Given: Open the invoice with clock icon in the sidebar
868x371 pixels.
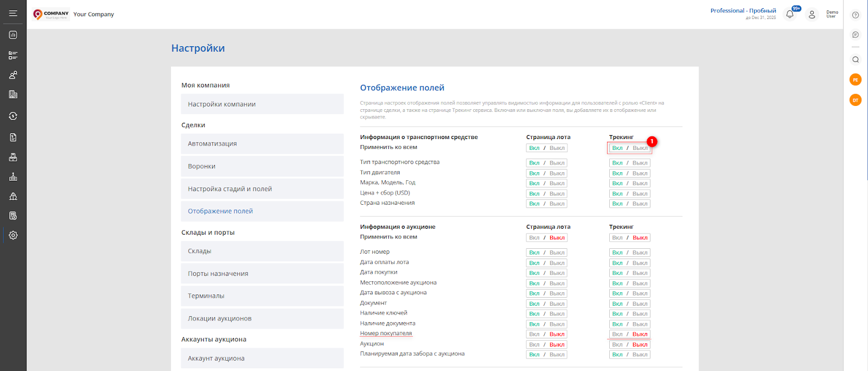Looking at the screenshot, I should point(13,216).
